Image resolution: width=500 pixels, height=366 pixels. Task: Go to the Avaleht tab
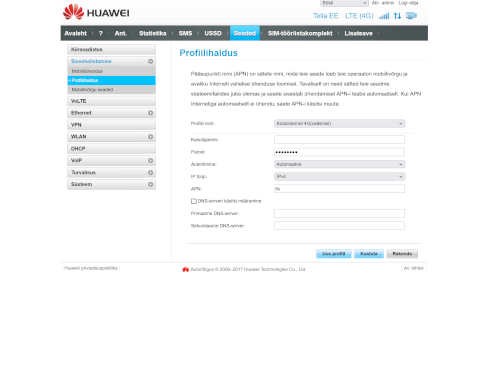pyautogui.click(x=75, y=33)
